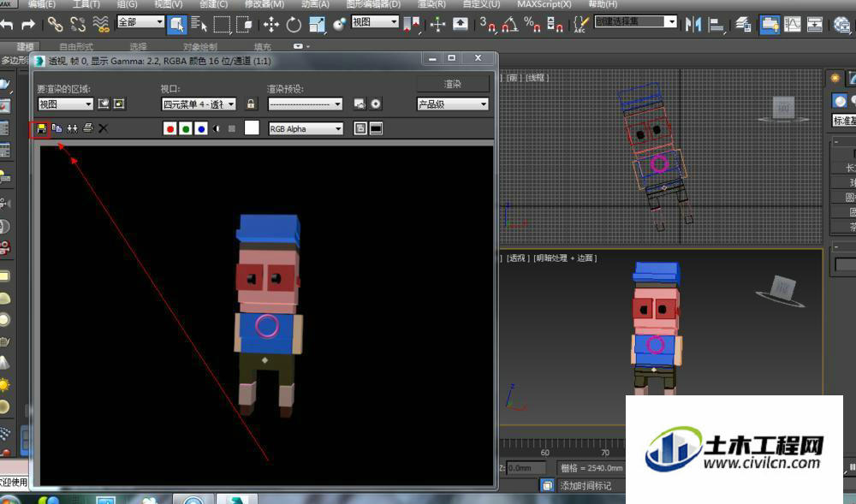Click the Z coordinate input field
This screenshot has height=504, width=856.
(526, 468)
